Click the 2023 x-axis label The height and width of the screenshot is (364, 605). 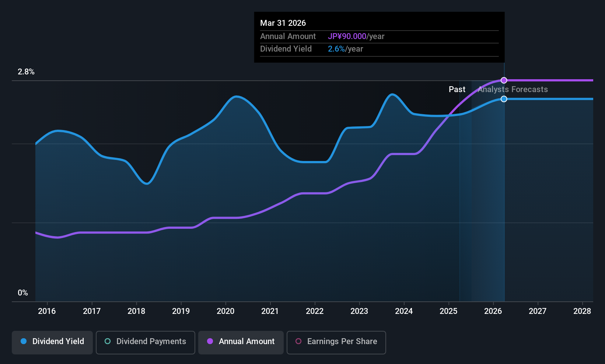[359, 311]
